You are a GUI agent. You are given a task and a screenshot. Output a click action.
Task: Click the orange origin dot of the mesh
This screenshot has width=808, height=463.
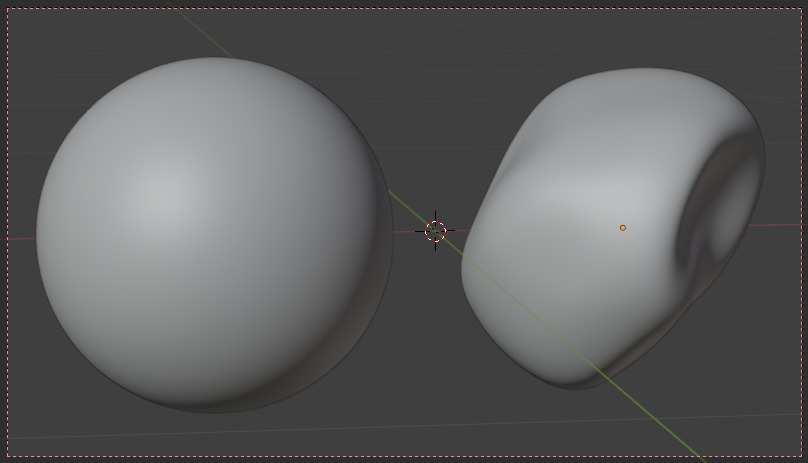coord(622,227)
